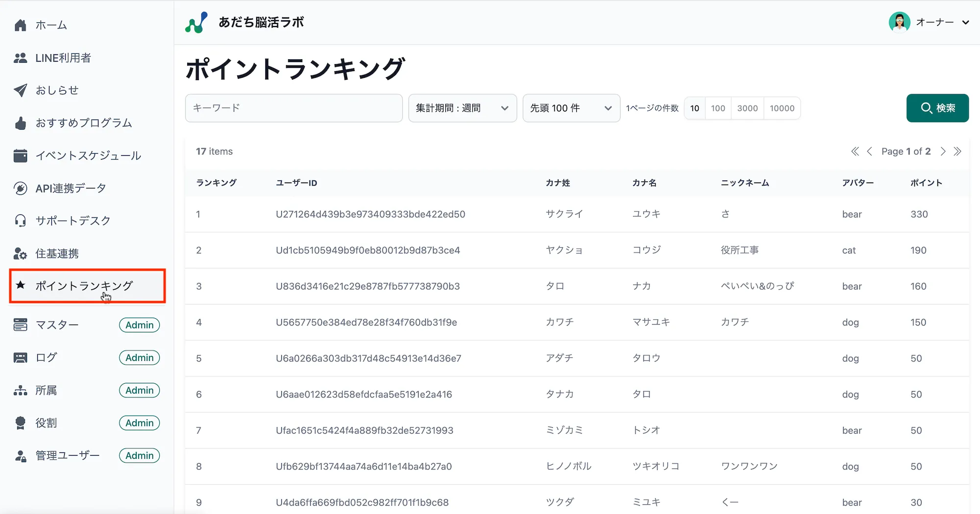Image resolution: width=980 pixels, height=514 pixels.
Task: Open イベントスケジュール via the calendar icon
Action: coord(20,155)
